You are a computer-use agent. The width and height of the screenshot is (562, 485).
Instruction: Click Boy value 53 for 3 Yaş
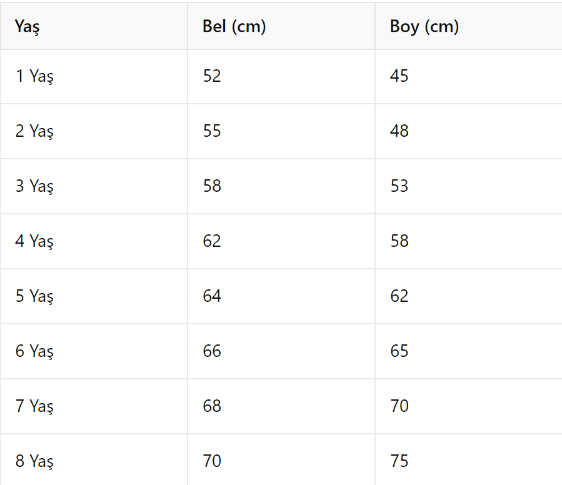tap(399, 186)
